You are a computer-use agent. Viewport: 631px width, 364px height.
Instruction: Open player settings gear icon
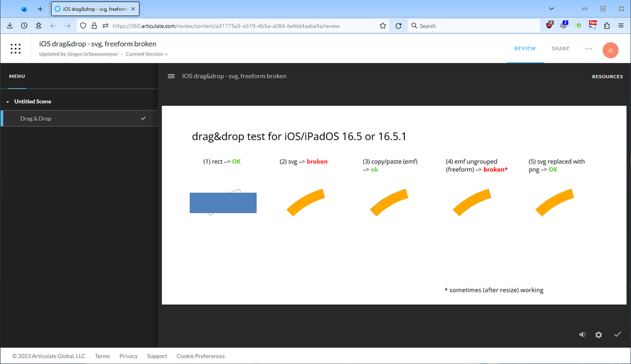(x=598, y=335)
